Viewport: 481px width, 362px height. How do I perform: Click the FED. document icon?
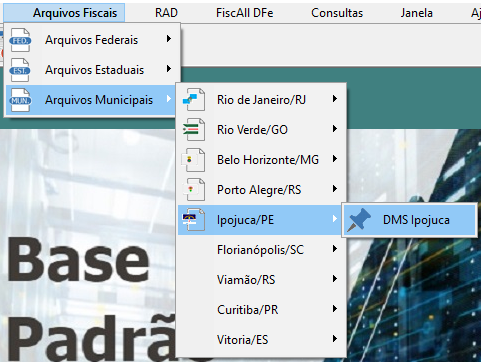click(20, 40)
